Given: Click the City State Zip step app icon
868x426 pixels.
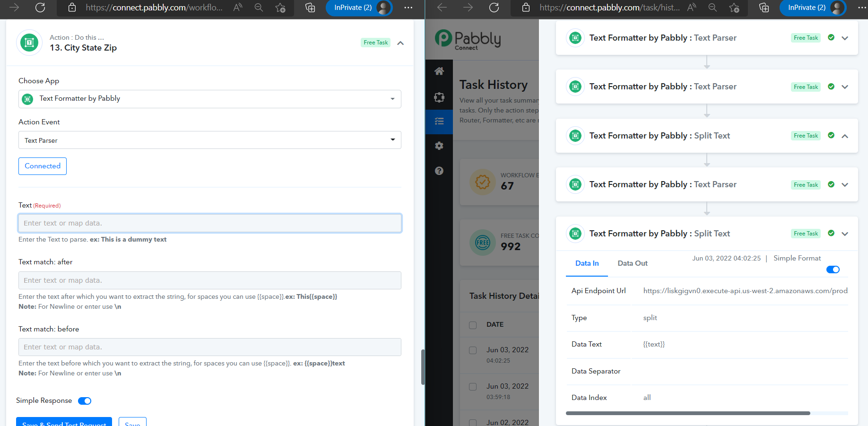Looking at the screenshot, I should coord(29,43).
